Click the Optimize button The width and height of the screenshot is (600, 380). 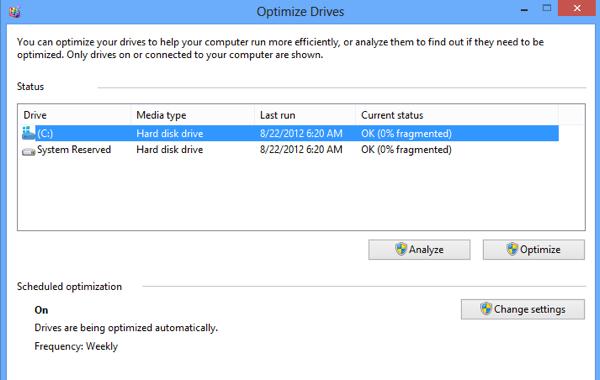click(x=534, y=250)
